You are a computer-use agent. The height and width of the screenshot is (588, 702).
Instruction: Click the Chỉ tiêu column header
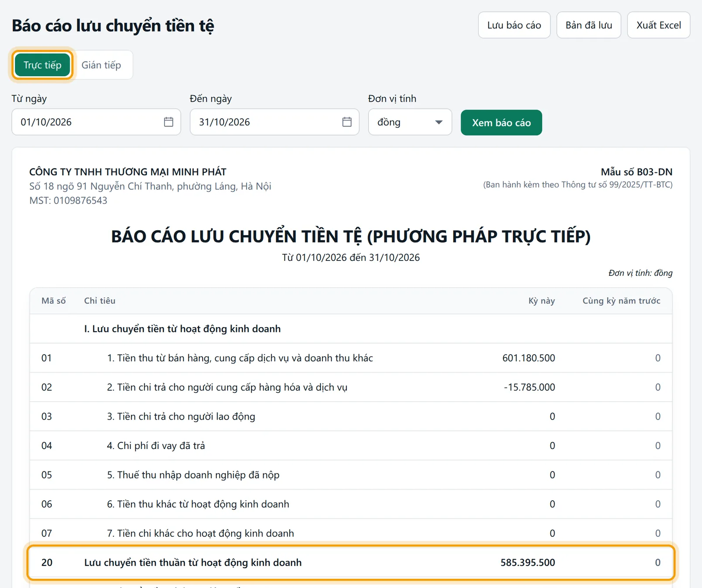pos(100,301)
